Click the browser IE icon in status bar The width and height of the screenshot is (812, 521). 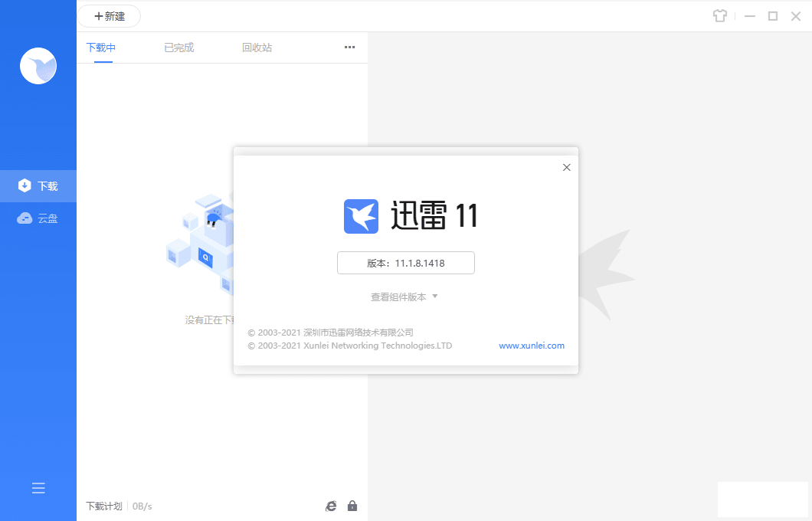331,506
